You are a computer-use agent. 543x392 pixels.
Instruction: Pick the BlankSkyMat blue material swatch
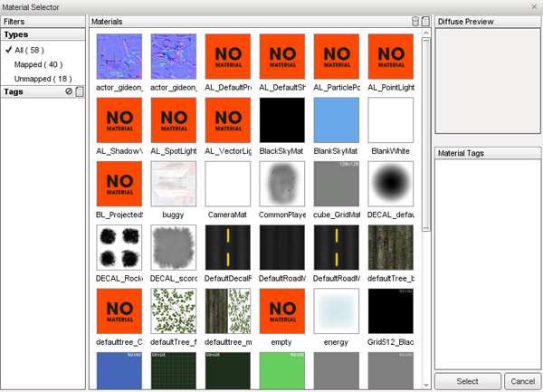(336, 121)
